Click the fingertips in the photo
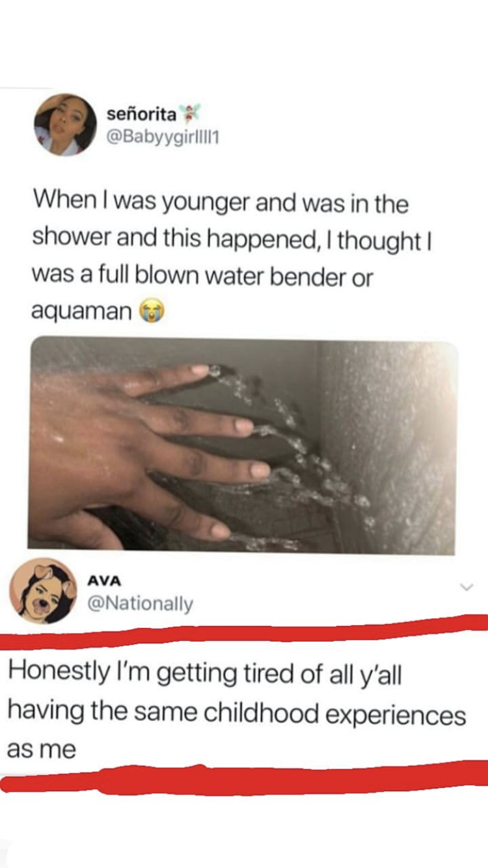The image size is (488, 868). [x=234, y=449]
